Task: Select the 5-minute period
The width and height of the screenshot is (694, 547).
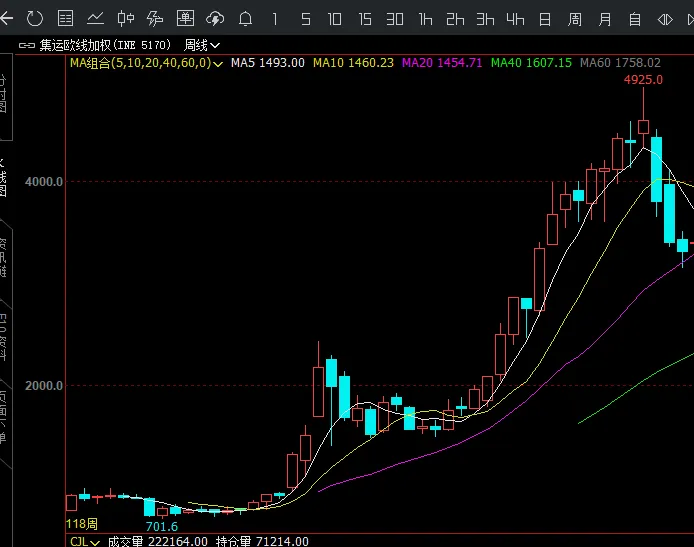Action: [x=305, y=19]
